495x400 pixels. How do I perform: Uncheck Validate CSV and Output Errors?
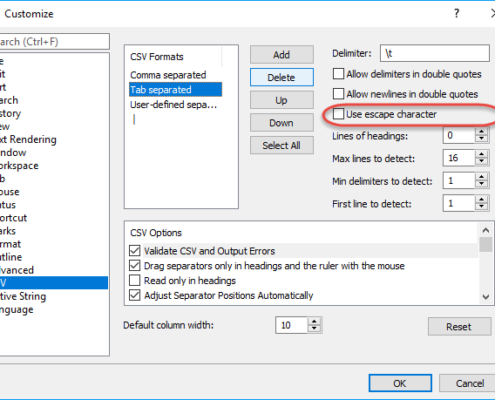(134, 251)
